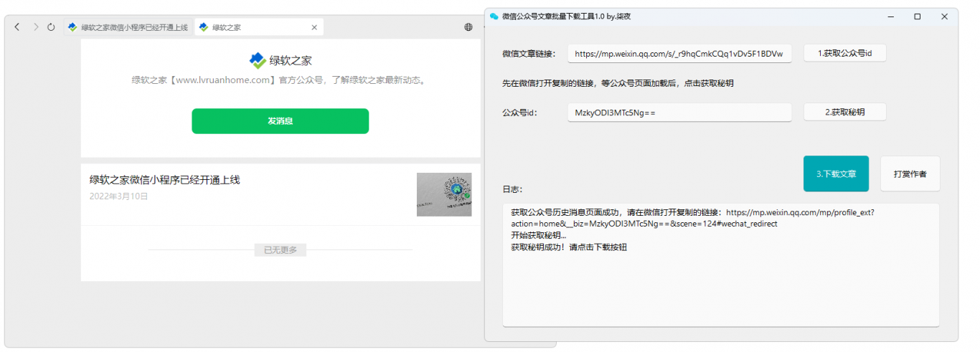
Task: Switch to the 绿软之家微信小程序已经开通上线 tab
Action: click(x=128, y=27)
